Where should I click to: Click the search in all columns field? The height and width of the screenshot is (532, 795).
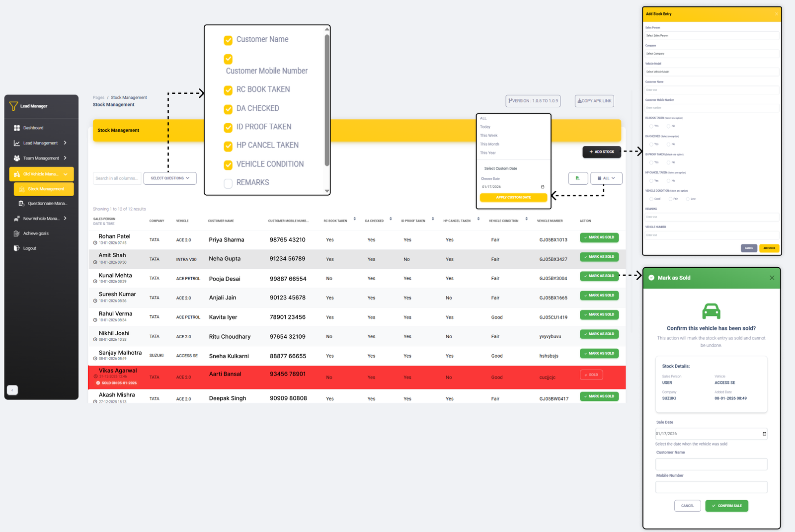[x=117, y=178]
